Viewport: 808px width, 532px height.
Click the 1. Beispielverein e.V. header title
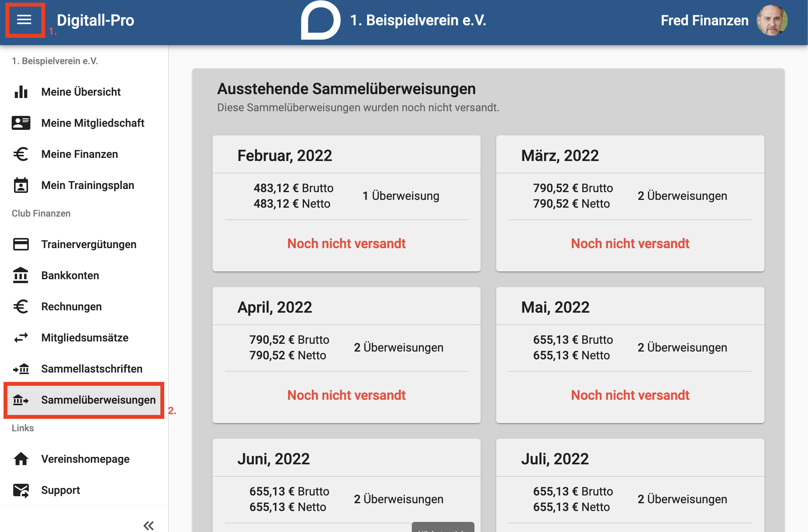pos(418,20)
